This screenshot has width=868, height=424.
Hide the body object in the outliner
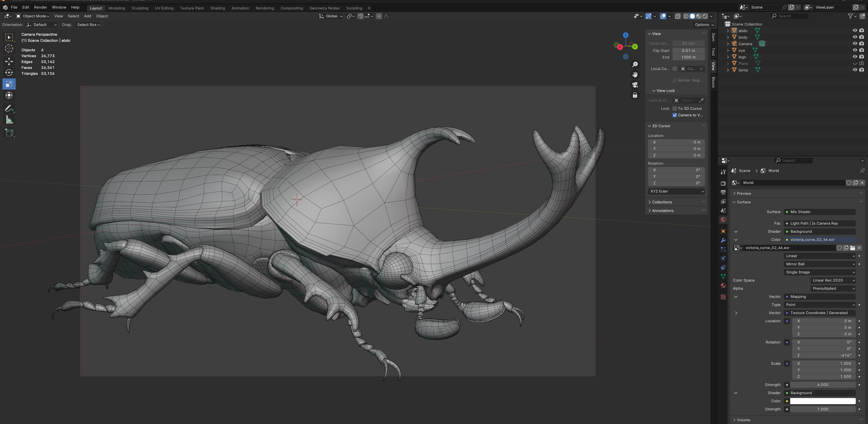(x=855, y=37)
